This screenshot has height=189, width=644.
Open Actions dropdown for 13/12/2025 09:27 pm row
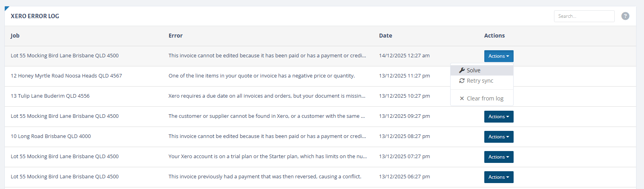click(x=499, y=117)
